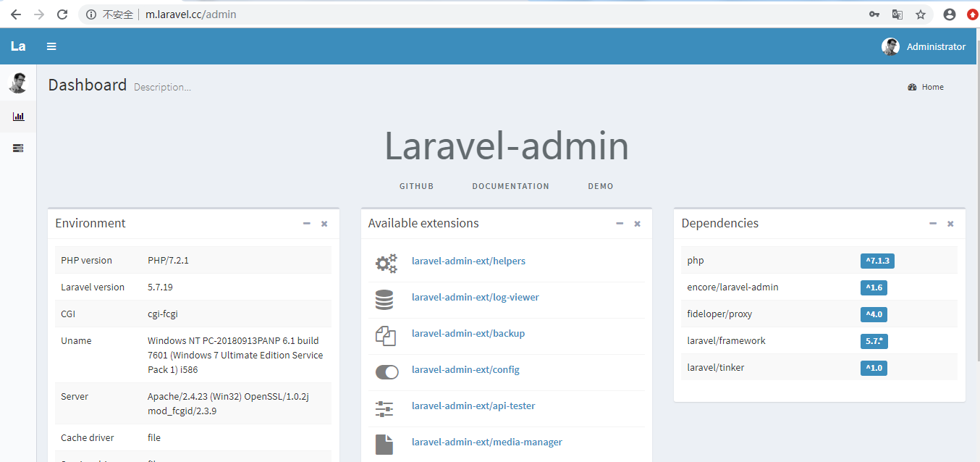This screenshot has width=980, height=462.
Task: Click the address bar URL
Action: click(x=191, y=14)
